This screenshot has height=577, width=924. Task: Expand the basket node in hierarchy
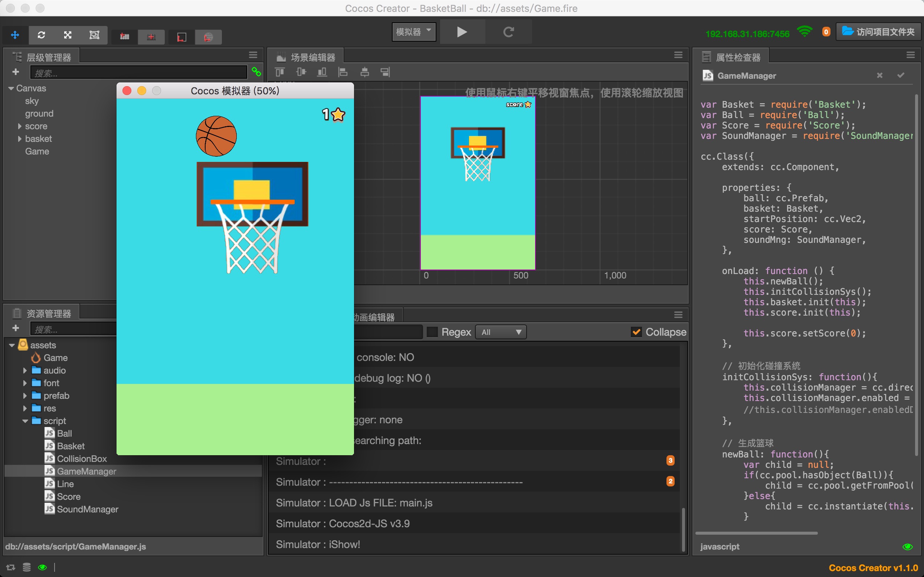click(x=19, y=139)
